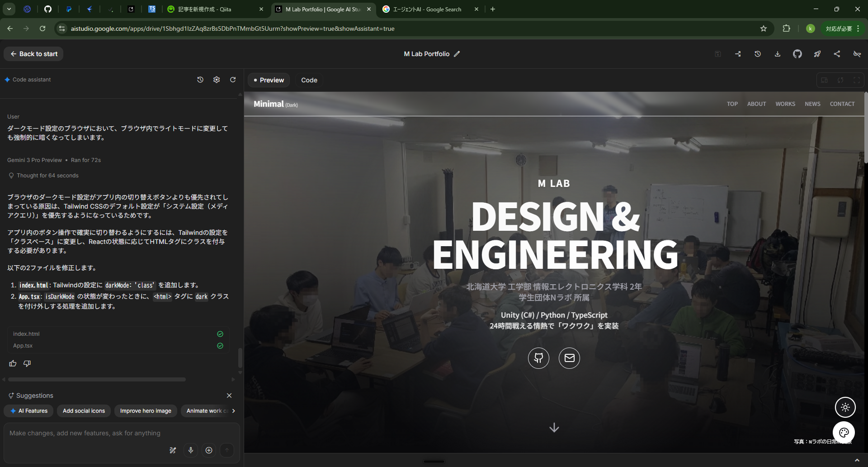Click GitHub icon in app toolbar
Viewport: 868px width, 467px height.
[x=797, y=54]
